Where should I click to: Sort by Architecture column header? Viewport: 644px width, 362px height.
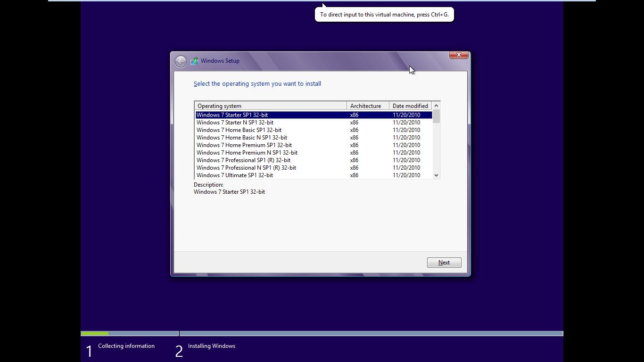368,106
